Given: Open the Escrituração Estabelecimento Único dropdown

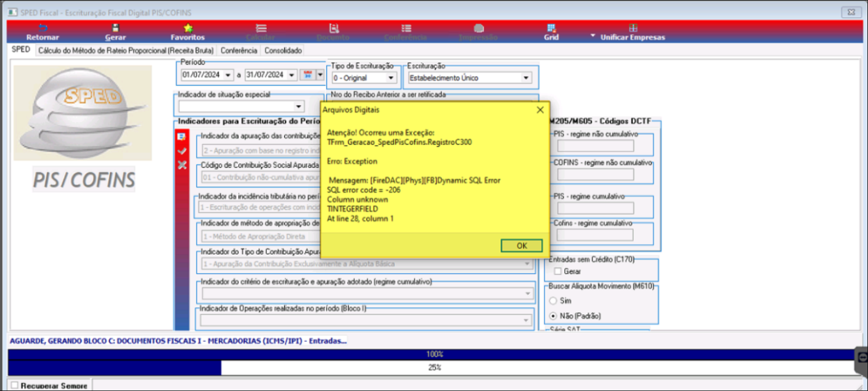Looking at the screenshot, I should pos(526,78).
